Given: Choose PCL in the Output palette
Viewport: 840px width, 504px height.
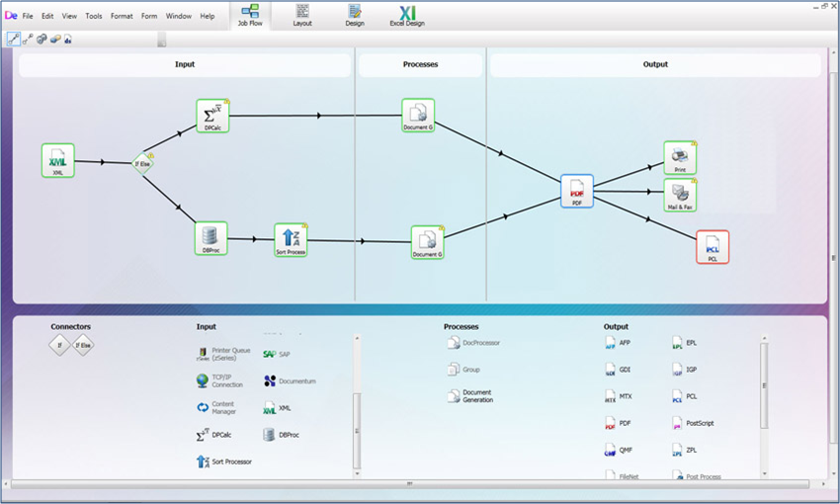Looking at the screenshot, I should pos(685,396).
